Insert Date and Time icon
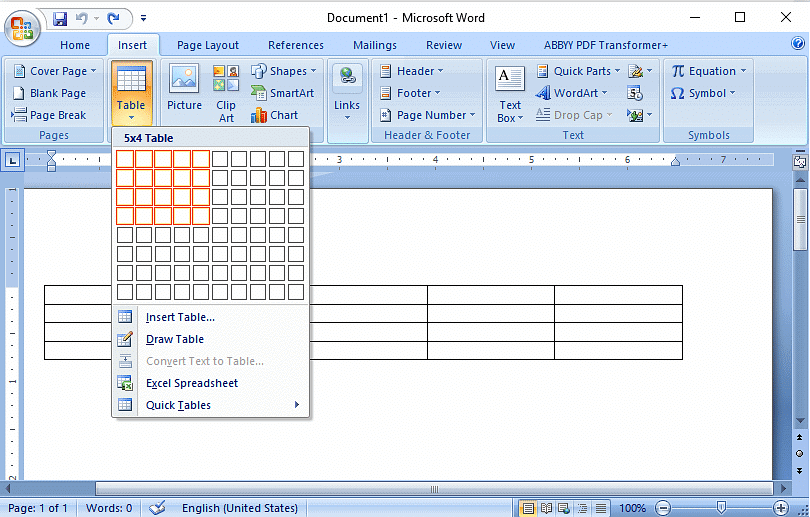Screen dimensions: 810x517 (x=635, y=93)
